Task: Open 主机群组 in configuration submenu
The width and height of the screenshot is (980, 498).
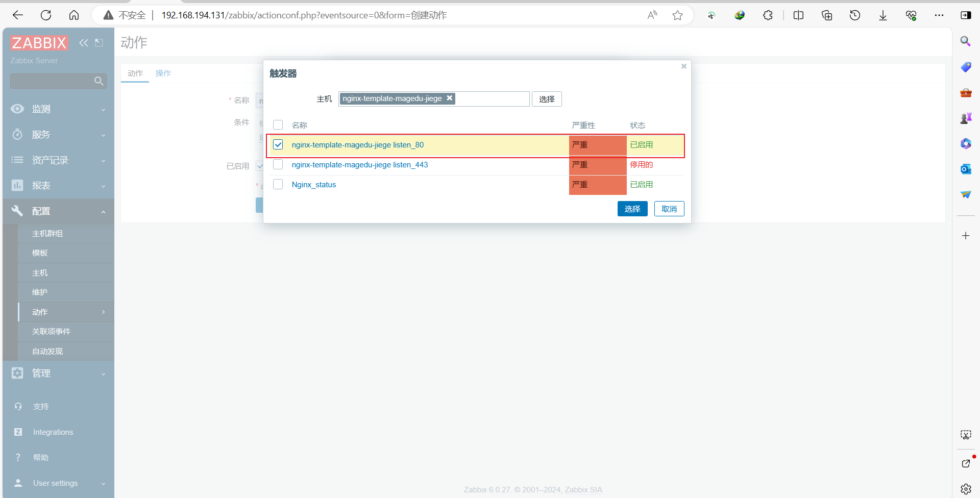Action: (x=47, y=233)
